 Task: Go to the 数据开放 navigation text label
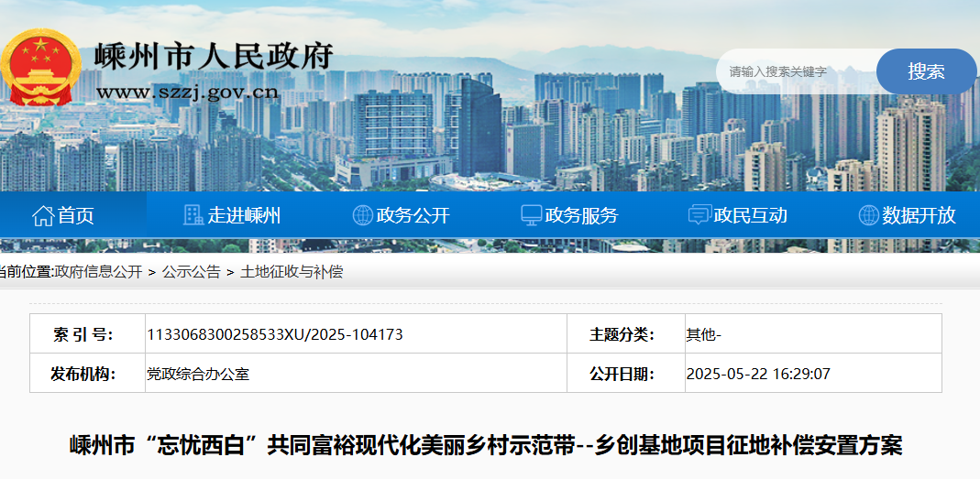(x=919, y=215)
